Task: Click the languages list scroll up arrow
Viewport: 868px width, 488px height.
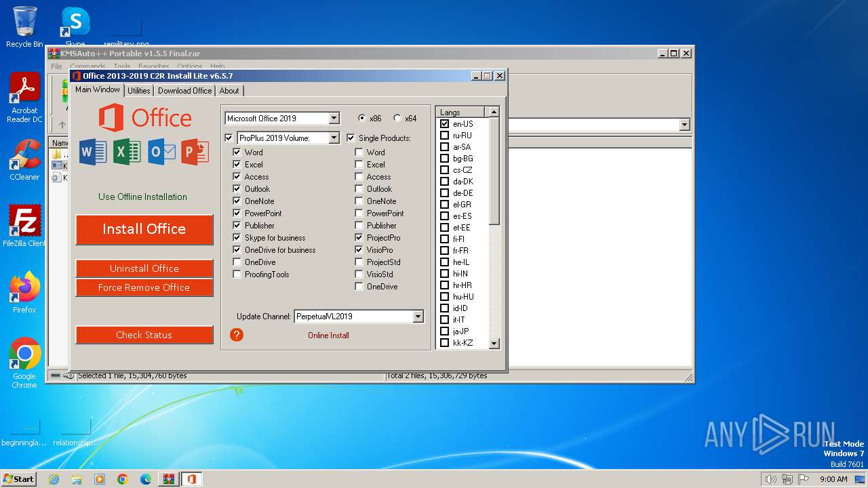Action: point(494,112)
